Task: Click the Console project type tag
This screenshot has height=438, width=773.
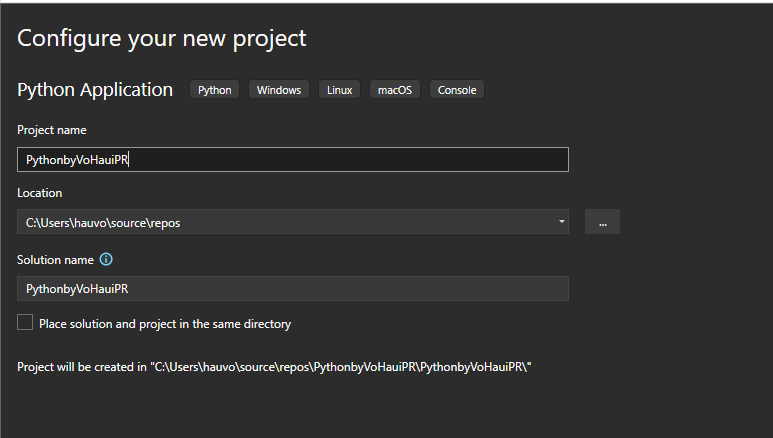Action: coord(458,90)
